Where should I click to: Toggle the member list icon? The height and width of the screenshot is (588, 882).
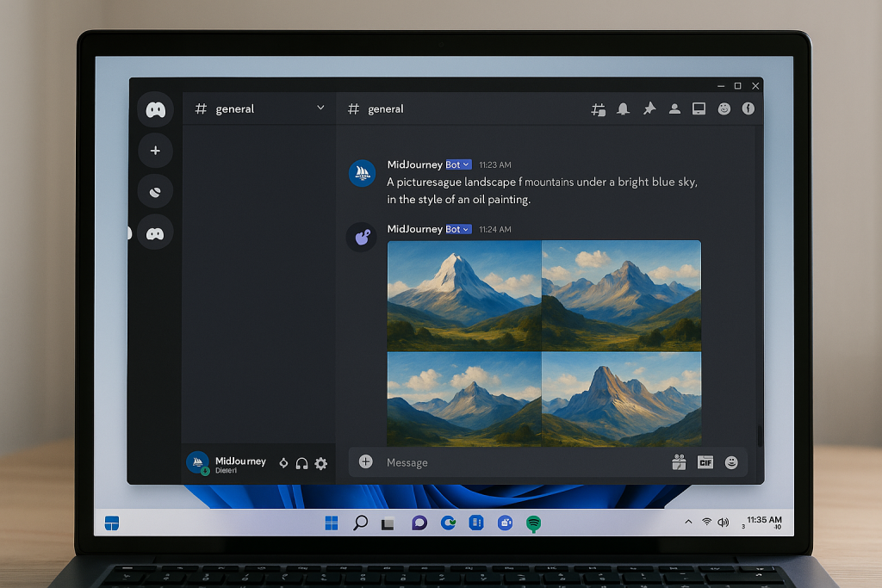click(x=675, y=109)
